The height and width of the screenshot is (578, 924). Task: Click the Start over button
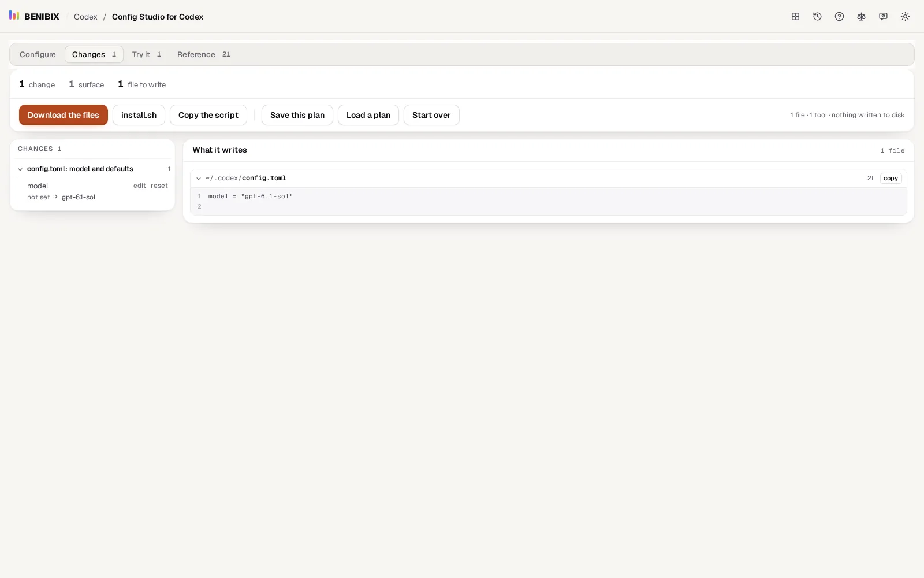click(431, 115)
